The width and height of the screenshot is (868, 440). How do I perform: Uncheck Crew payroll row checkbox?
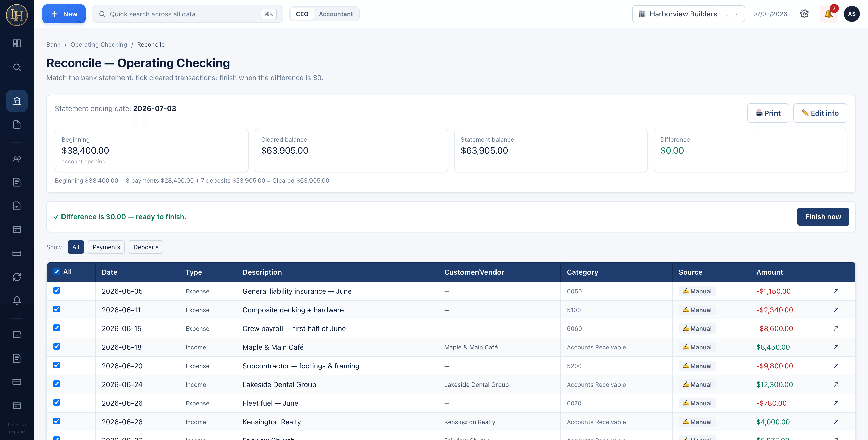[57, 328]
